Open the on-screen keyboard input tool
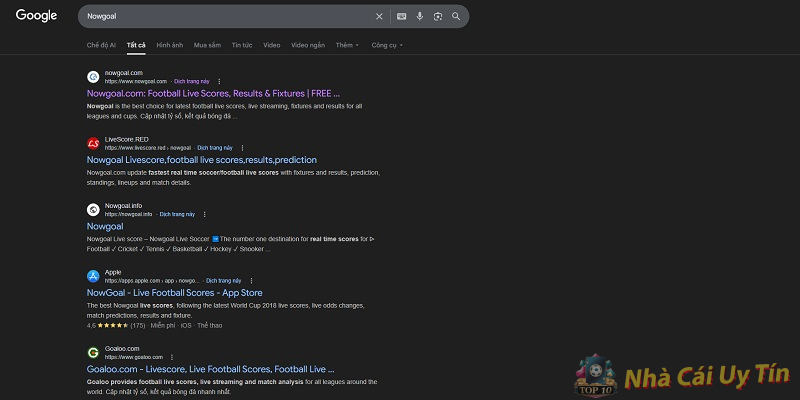800x400 pixels. tap(401, 16)
